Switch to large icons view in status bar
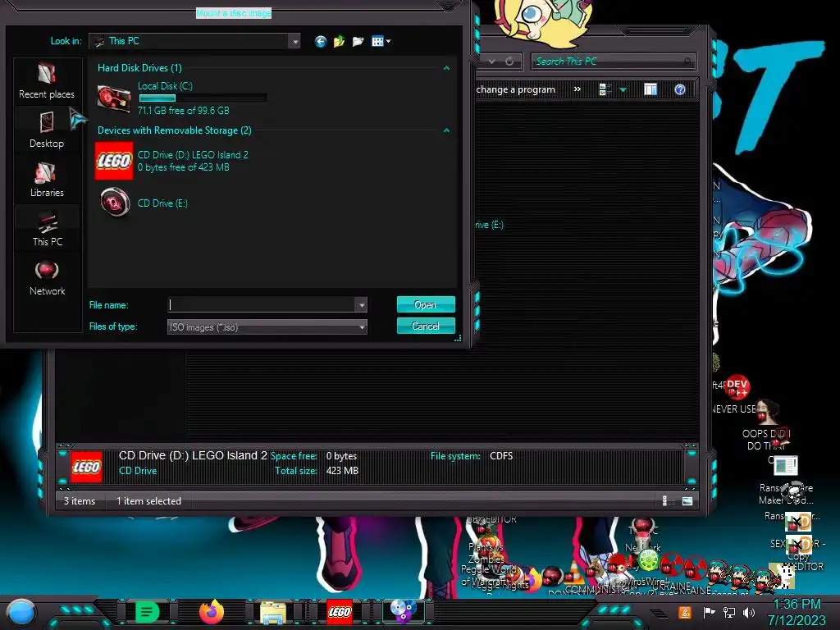This screenshot has height=630, width=840. coord(687,501)
